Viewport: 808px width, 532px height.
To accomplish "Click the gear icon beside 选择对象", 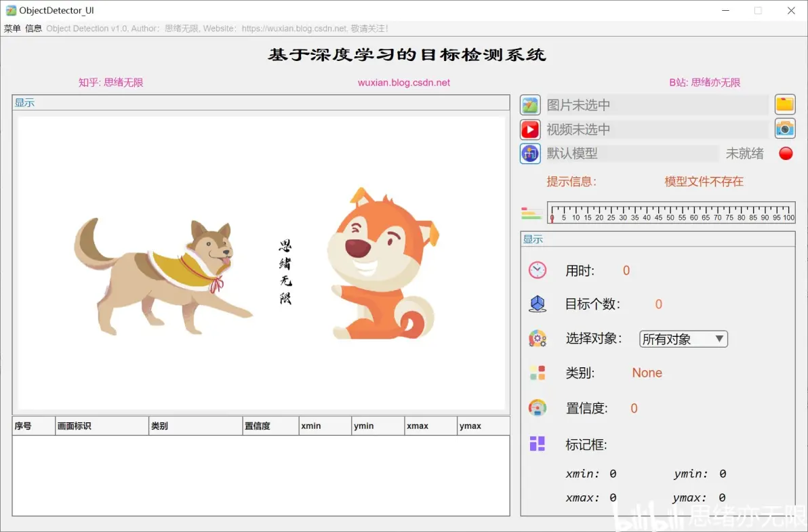I will pyautogui.click(x=537, y=338).
